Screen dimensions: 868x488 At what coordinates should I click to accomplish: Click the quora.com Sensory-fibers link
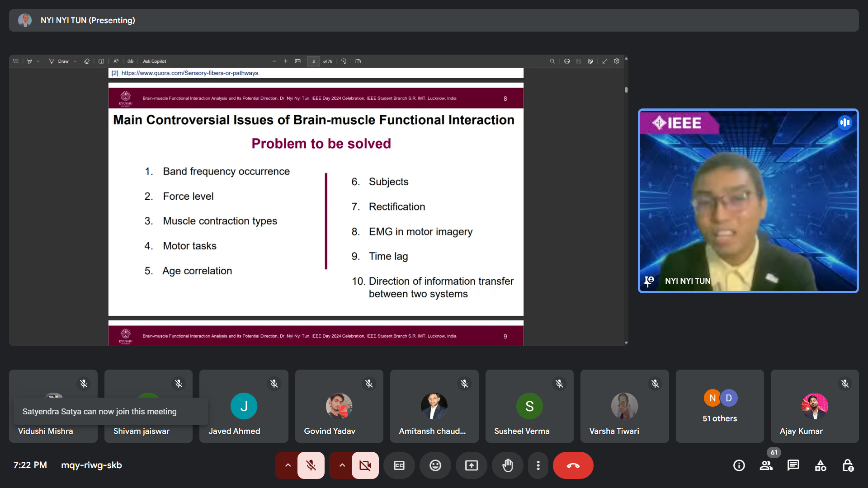pyautogui.click(x=190, y=73)
